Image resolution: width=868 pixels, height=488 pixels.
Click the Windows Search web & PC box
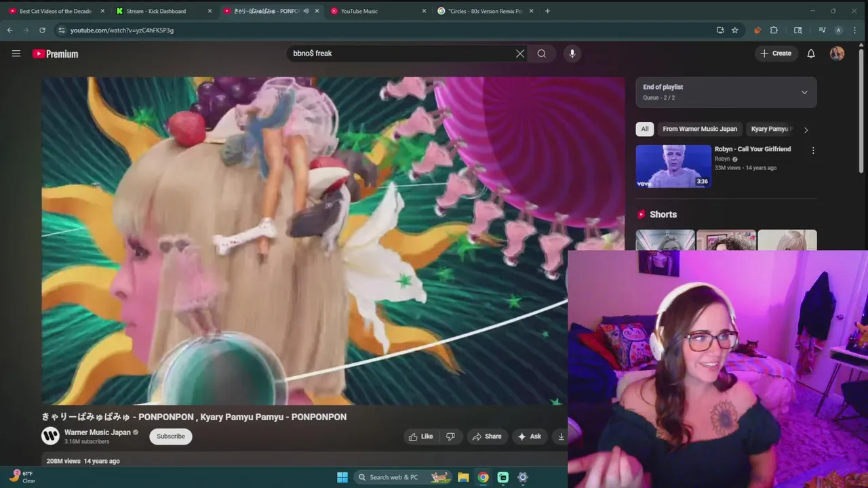(x=403, y=477)
